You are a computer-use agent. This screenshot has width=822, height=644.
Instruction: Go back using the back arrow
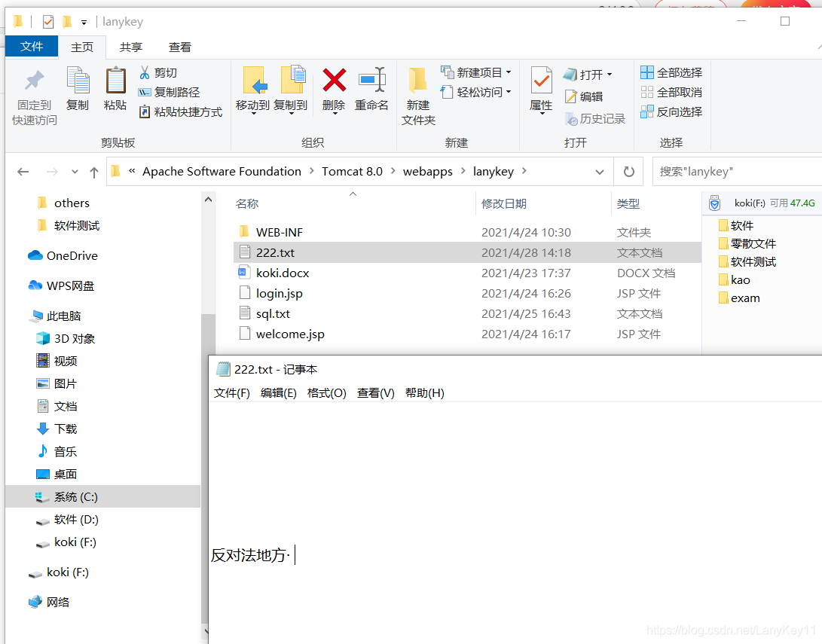click(x=23, y=171)
